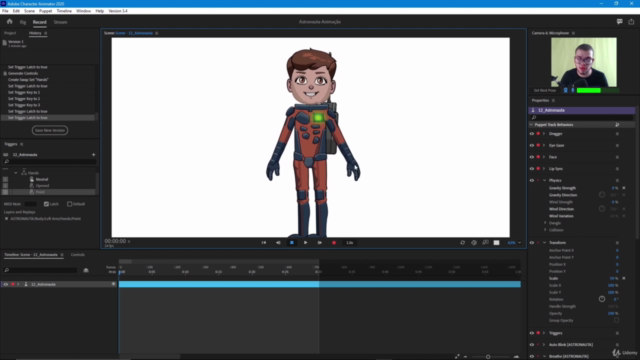Open the Dragger behavior options menu icon
640x360 pixels.
pyautogui.click(x=617, y=133)
